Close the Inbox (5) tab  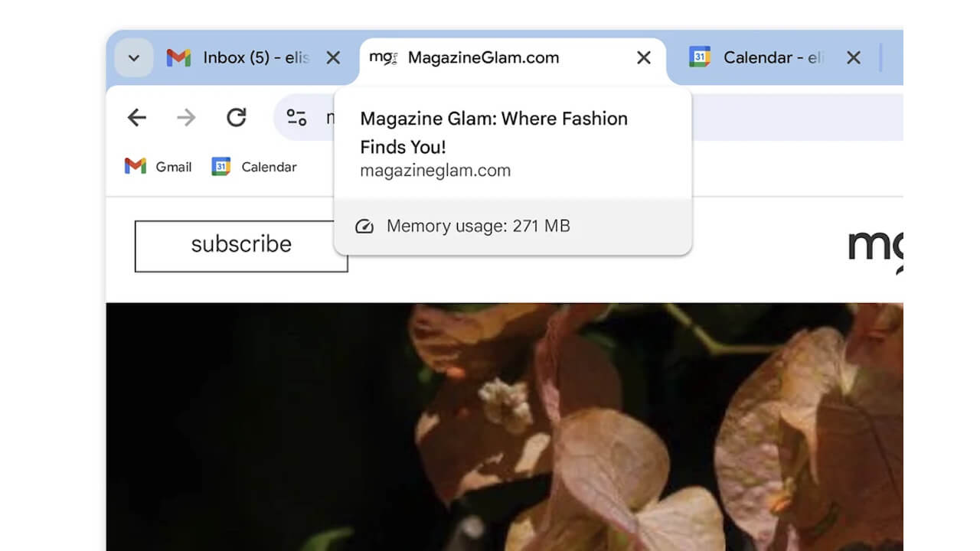[x=332, y=57]
